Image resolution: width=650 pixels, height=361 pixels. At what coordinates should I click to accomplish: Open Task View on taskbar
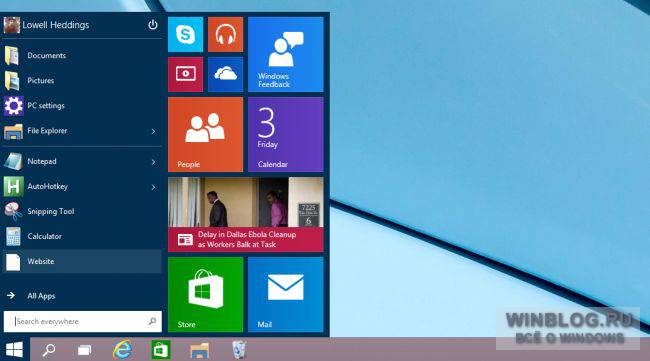85,350
